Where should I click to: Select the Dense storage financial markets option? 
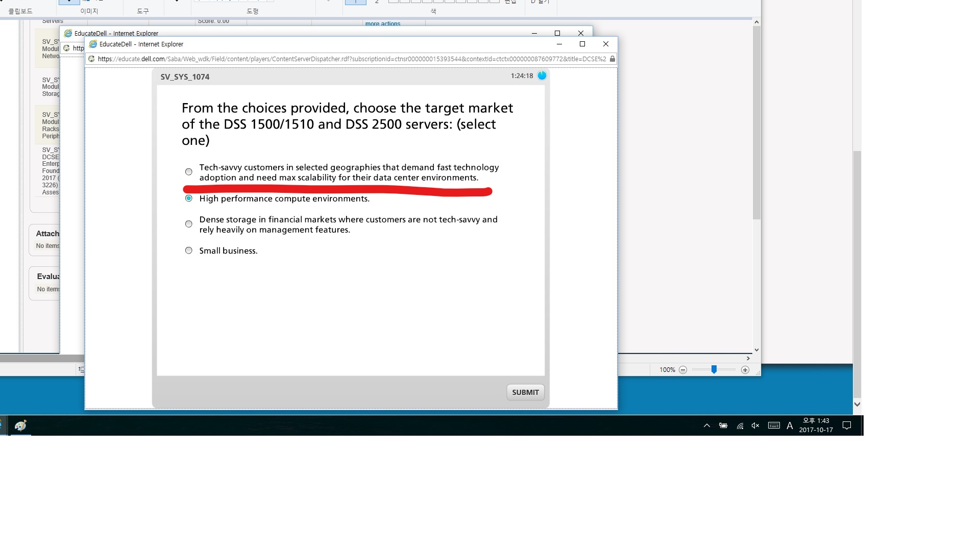pos(189,224)
